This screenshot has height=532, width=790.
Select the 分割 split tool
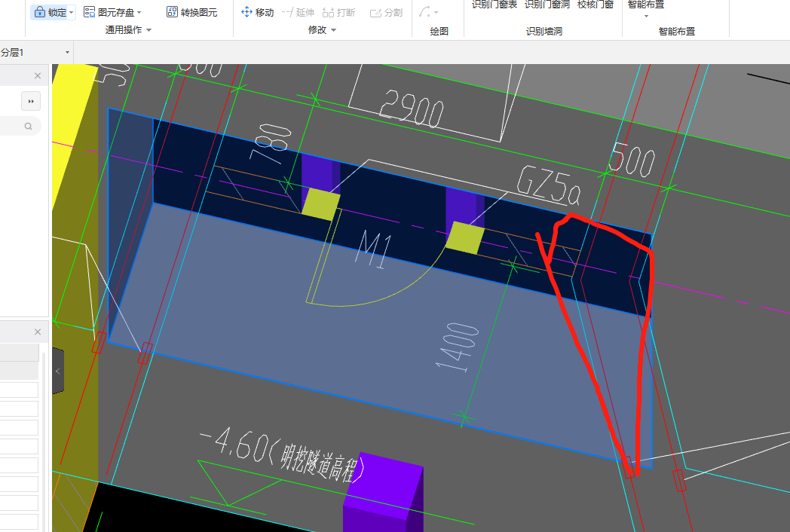[386, 12]
